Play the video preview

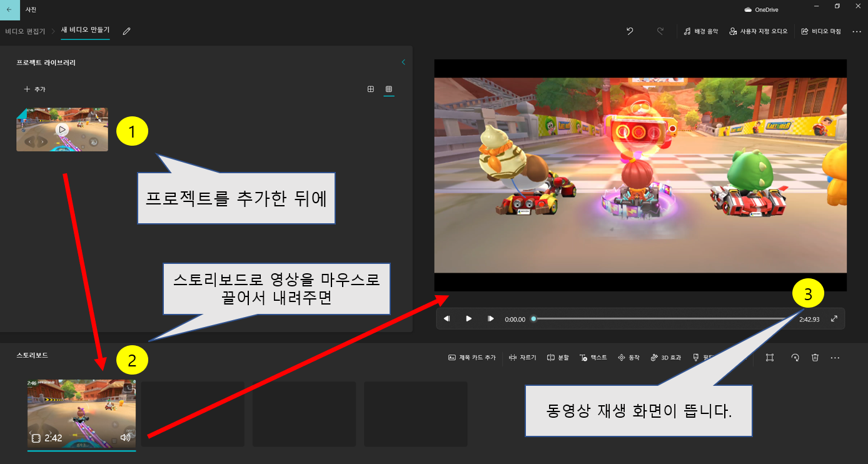468,319
